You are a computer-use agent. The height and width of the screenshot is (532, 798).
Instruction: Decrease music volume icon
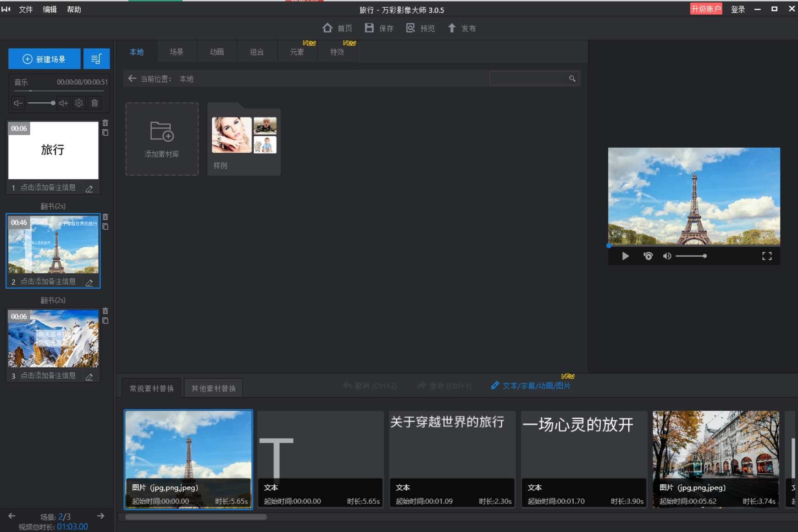18,103
